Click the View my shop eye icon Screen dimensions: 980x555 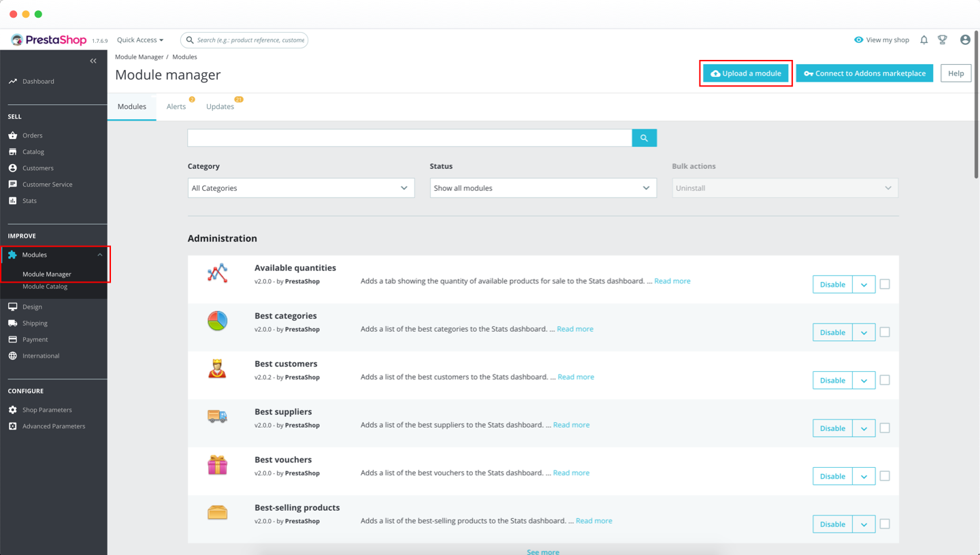[x=859, y=40]
